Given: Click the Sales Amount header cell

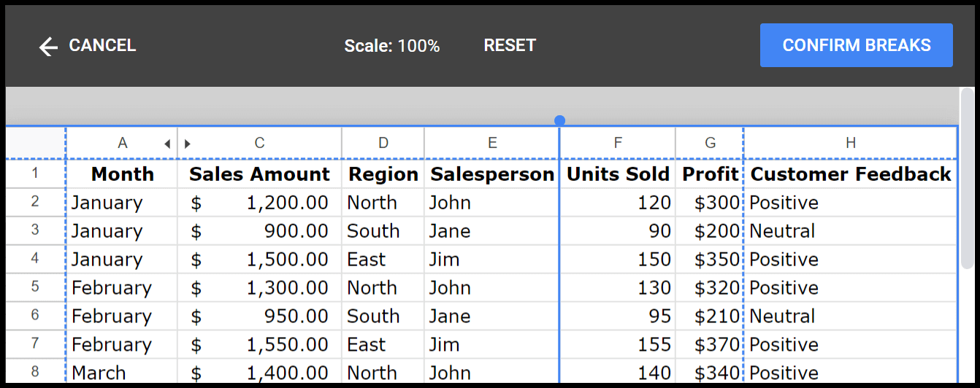Looking at the screenshot, I should click(259, 174).
